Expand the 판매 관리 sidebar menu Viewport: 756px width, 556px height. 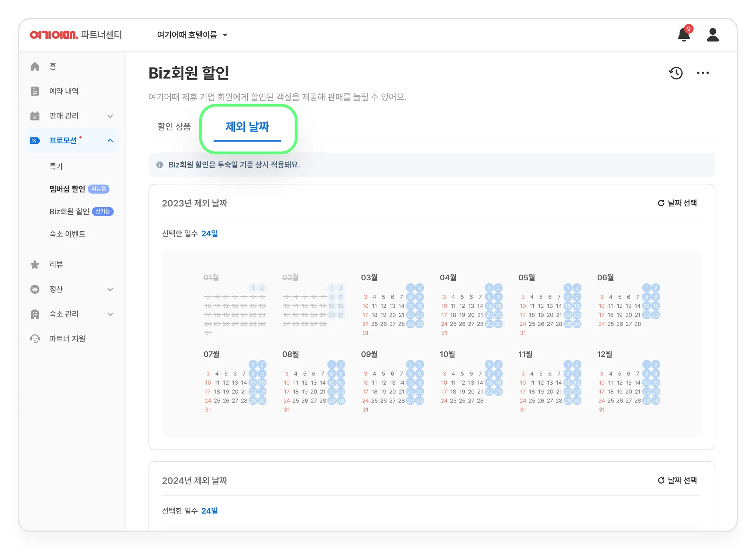pos(110,116)
